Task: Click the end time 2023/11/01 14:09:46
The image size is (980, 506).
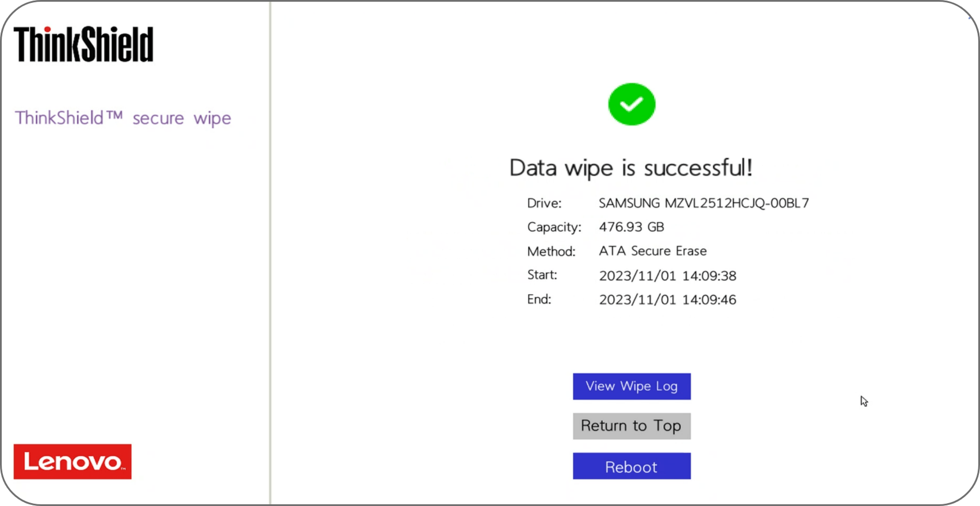Action: [x=668, y=299]
